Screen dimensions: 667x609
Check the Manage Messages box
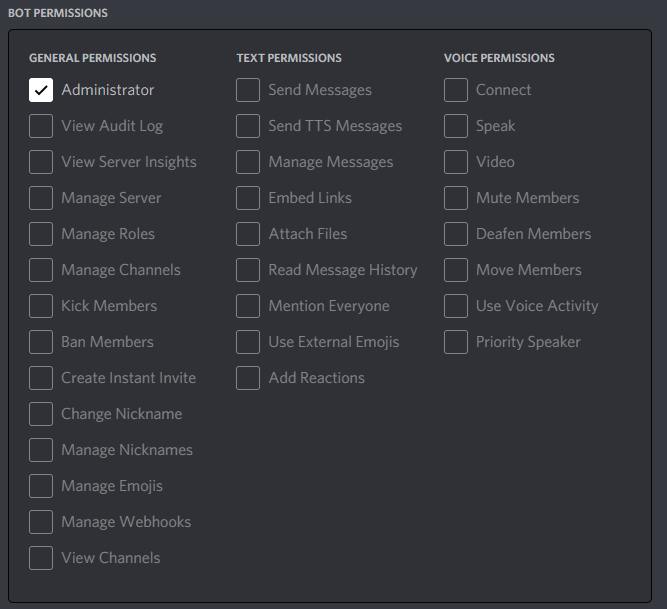click(248, 162)
